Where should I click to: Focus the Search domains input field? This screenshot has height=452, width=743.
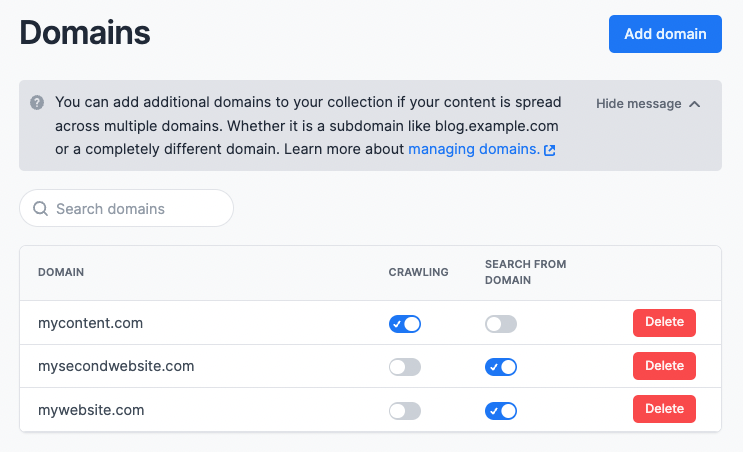[127, 208]
